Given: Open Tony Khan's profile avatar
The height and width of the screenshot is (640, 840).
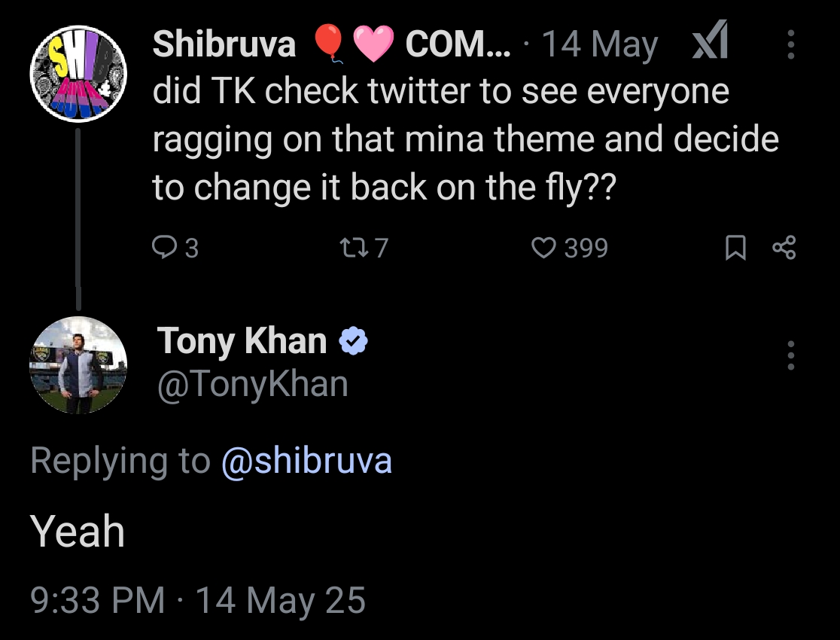Looking at the screenshot, I should pos(78,365).
